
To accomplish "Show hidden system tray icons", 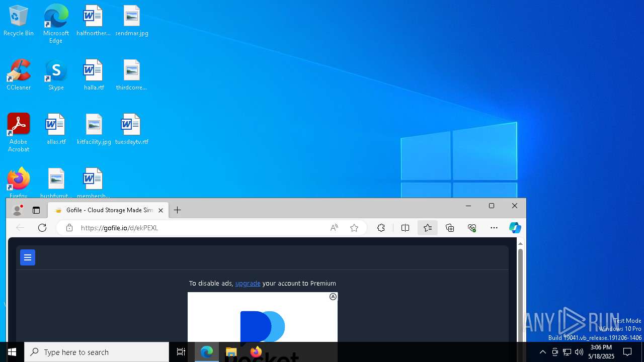I will point(542,352).
